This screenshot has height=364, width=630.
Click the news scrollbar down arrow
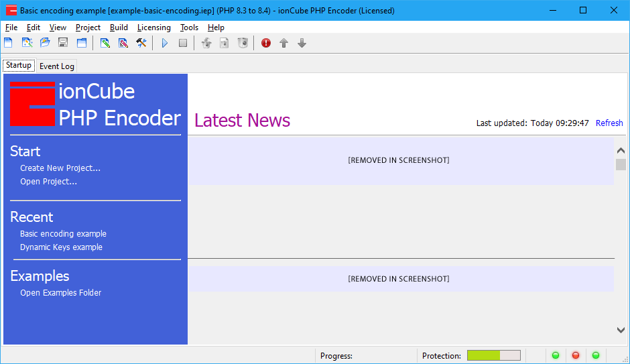pyautogui.click(x=621, y=330)
